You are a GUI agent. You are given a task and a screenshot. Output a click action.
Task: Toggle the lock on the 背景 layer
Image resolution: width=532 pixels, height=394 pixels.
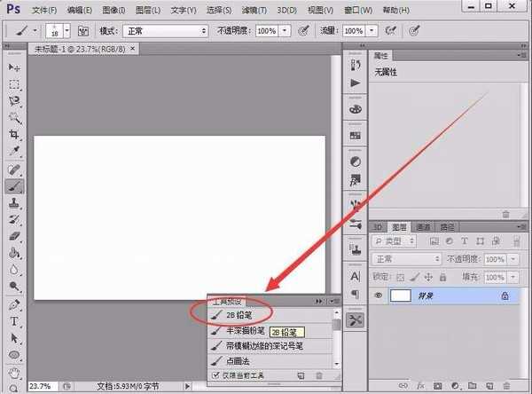tap(505, 295)
